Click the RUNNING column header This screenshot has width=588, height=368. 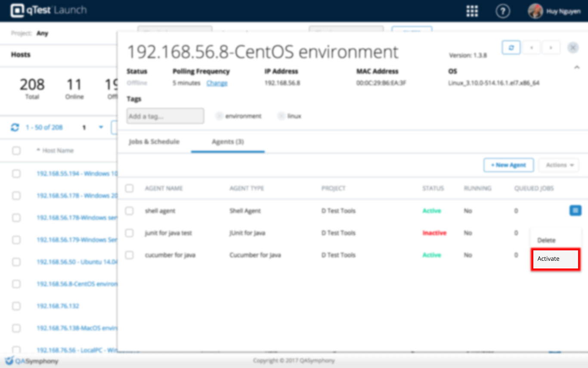(477, 188)
